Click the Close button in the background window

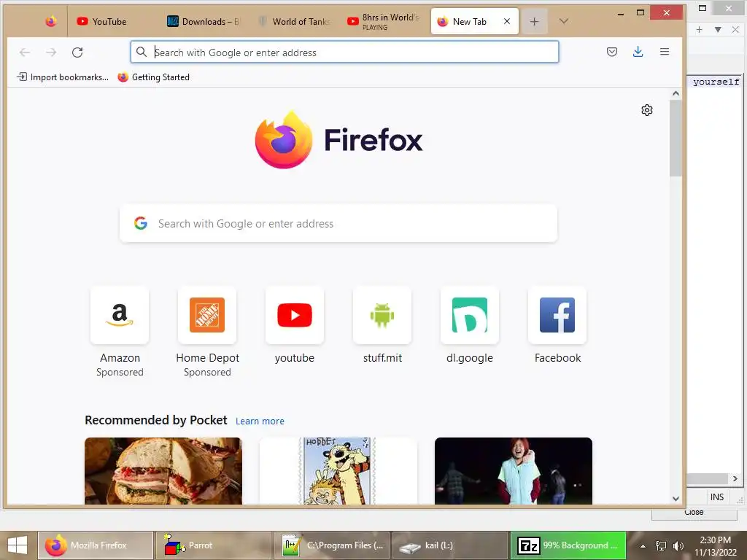pyautogui.click(x=694, y=513)
